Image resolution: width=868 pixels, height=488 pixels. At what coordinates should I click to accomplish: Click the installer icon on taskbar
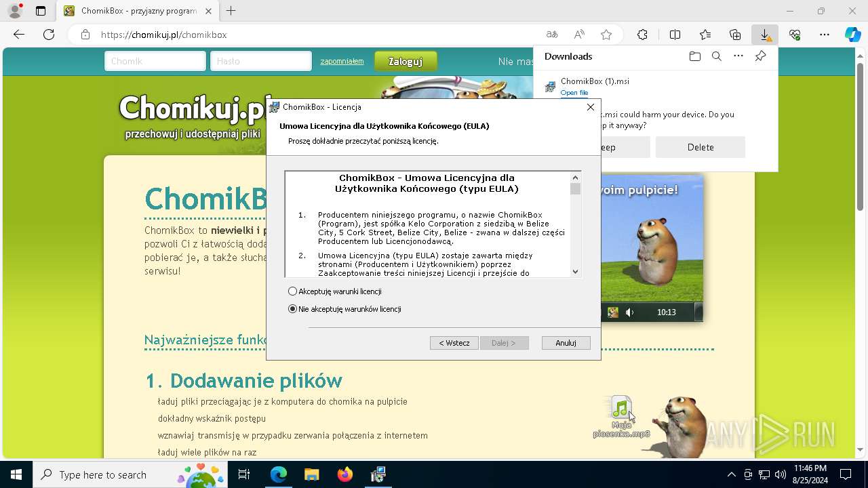pyautogui.click(x=378, y=474)
